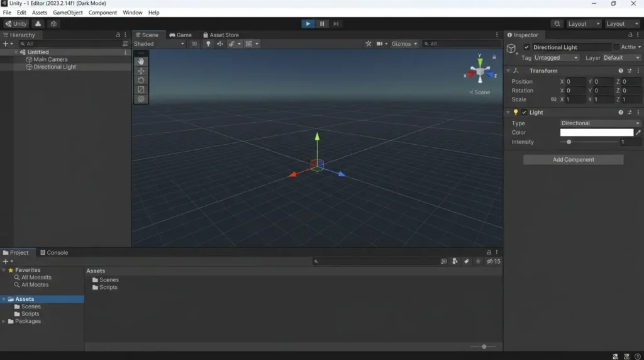Add object with Hierarchy plus button
Image resolution: width=644 pixels, height=360 pixels.
[8, 43]
